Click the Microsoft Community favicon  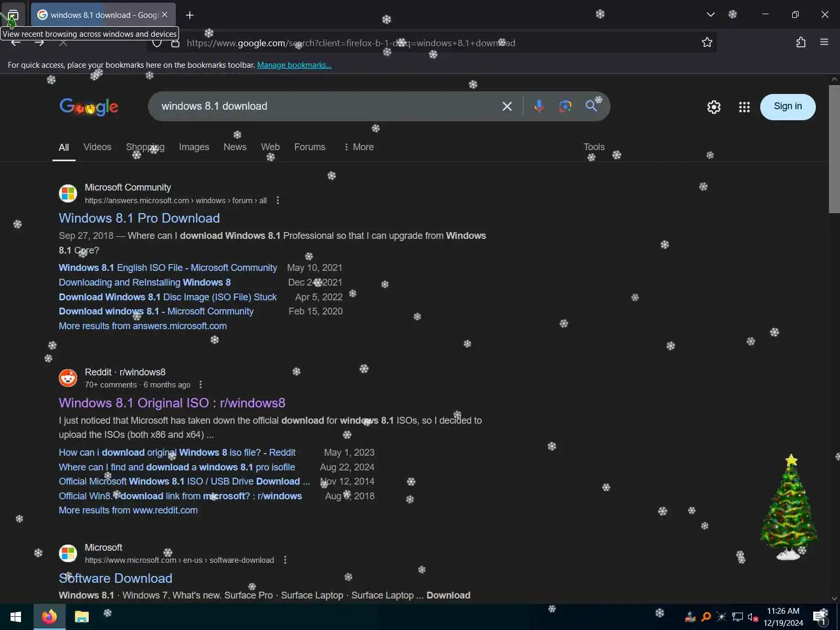pyautogui.click(x=68, y=193)
